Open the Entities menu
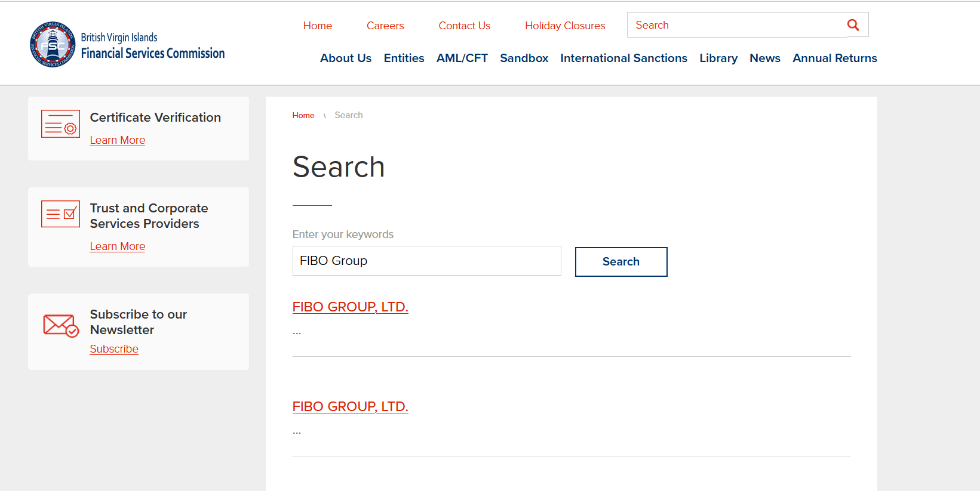Screen dimensions: 980x491 tap(404, 58)
